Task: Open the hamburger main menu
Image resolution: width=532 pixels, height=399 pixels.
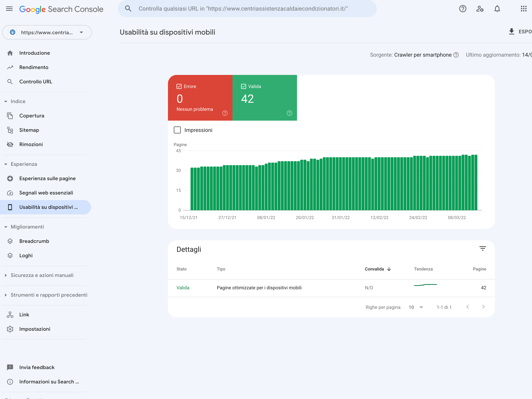Action: (9, 9)
